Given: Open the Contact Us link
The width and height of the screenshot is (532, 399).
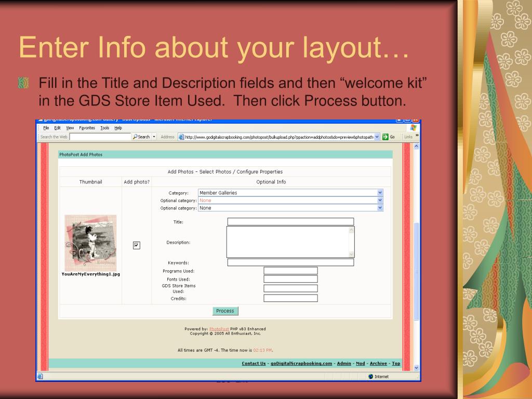Looking at the screenshot, I should [254, 363].
